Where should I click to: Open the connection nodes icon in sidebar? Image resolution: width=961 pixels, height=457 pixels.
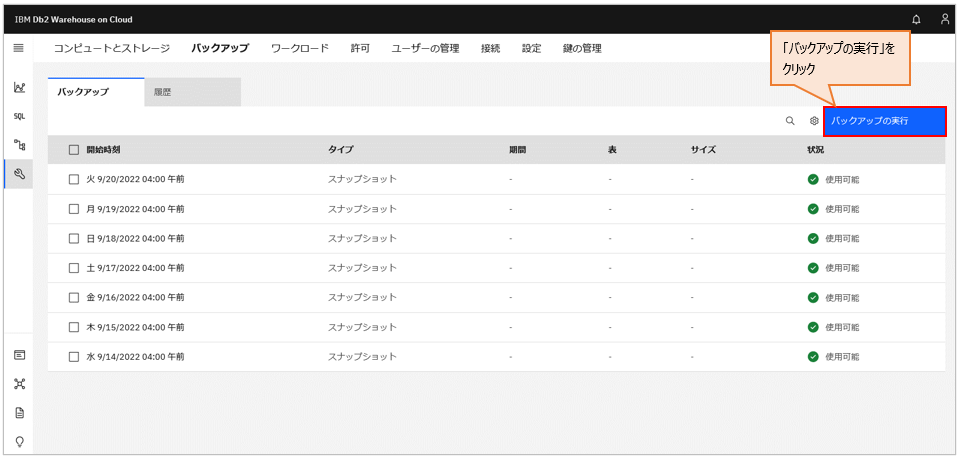point(20,384)
